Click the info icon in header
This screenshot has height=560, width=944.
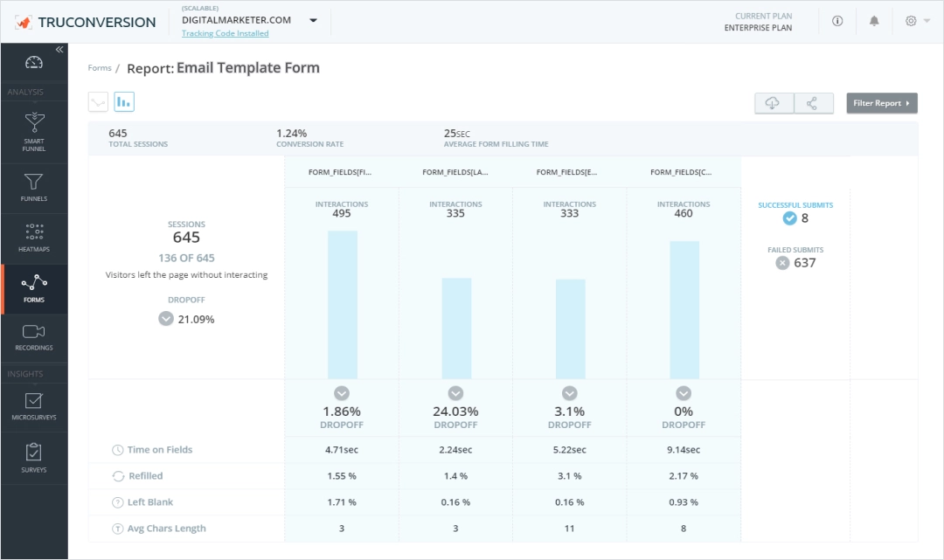[x=837, y=21]
